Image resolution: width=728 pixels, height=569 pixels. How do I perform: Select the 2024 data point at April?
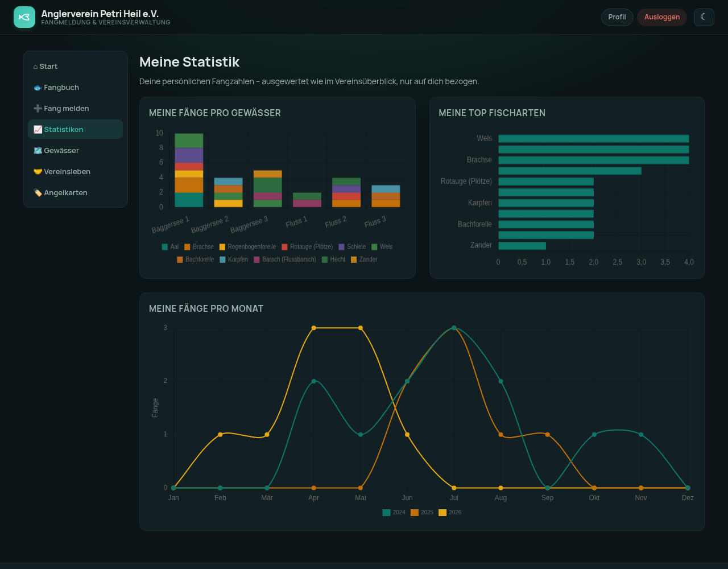click(314, 381)
